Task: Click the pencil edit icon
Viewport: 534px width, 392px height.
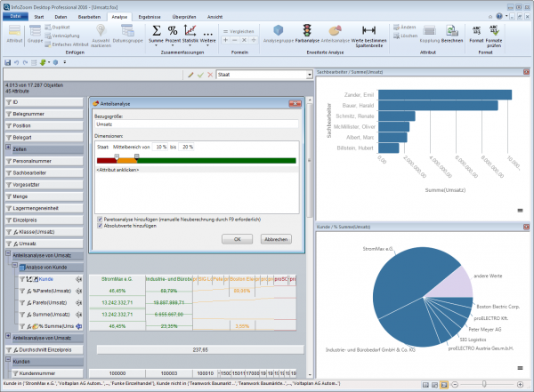Action: 190,75
